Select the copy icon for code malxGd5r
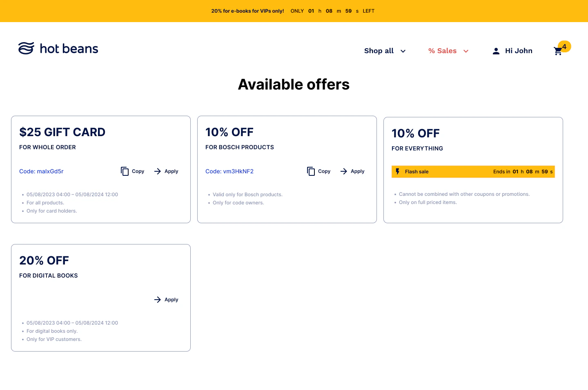588x390 pixels. coord(125,171)
